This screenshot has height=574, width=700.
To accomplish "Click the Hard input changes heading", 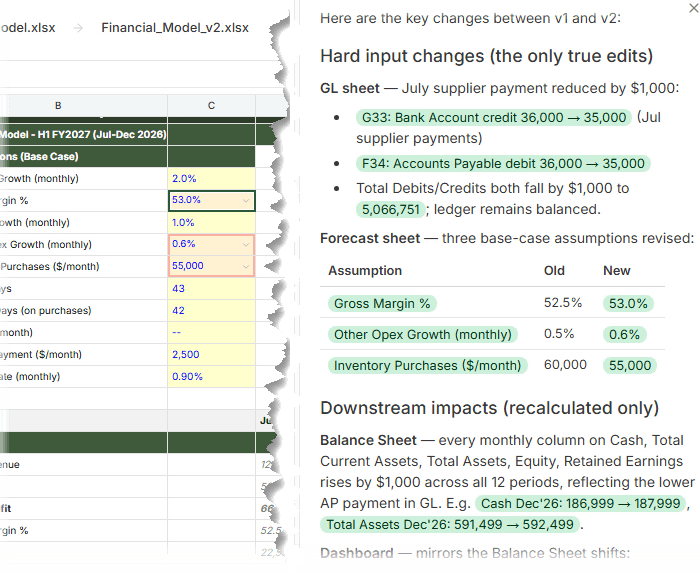I will (487, 56).
